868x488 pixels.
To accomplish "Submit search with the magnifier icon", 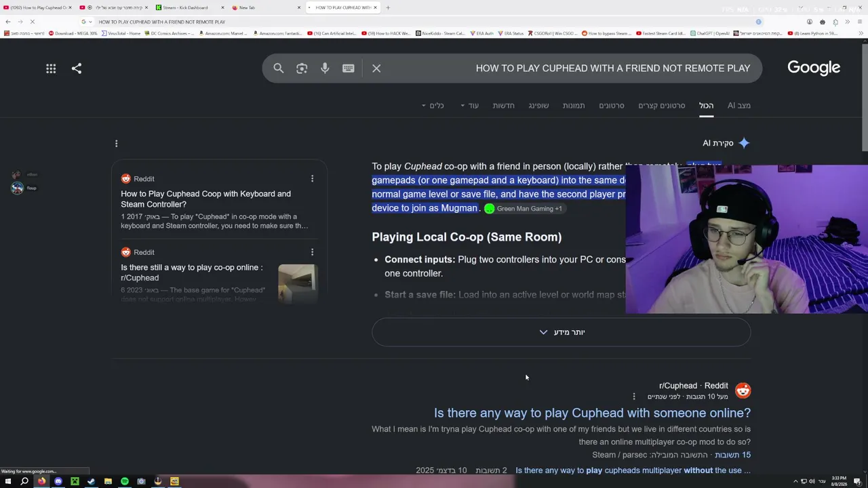I will pos(279,68).
